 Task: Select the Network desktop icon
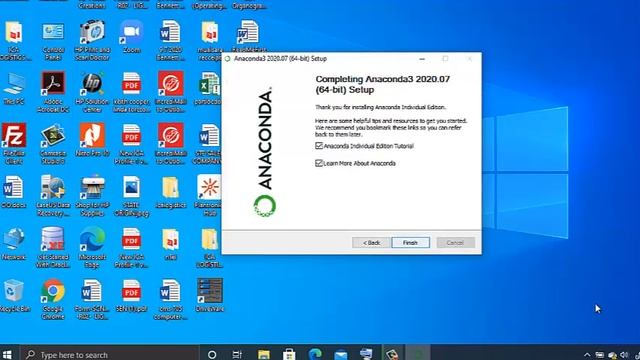pos(14,244)
